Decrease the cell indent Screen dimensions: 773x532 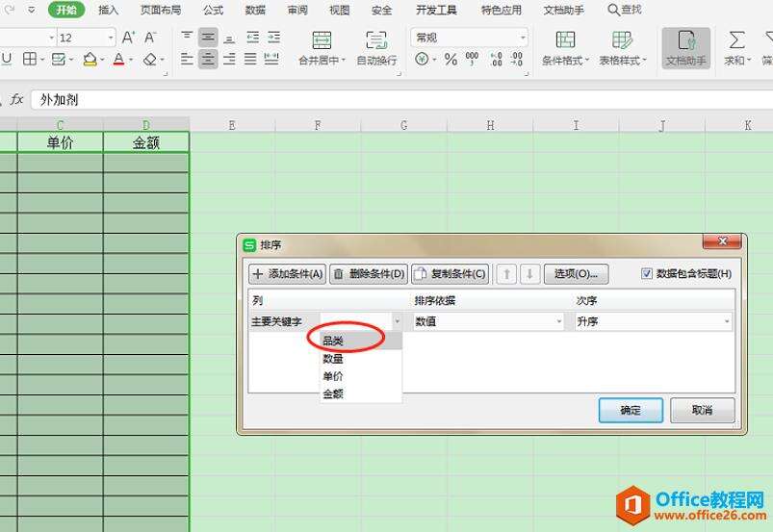(x=253, y=38)
